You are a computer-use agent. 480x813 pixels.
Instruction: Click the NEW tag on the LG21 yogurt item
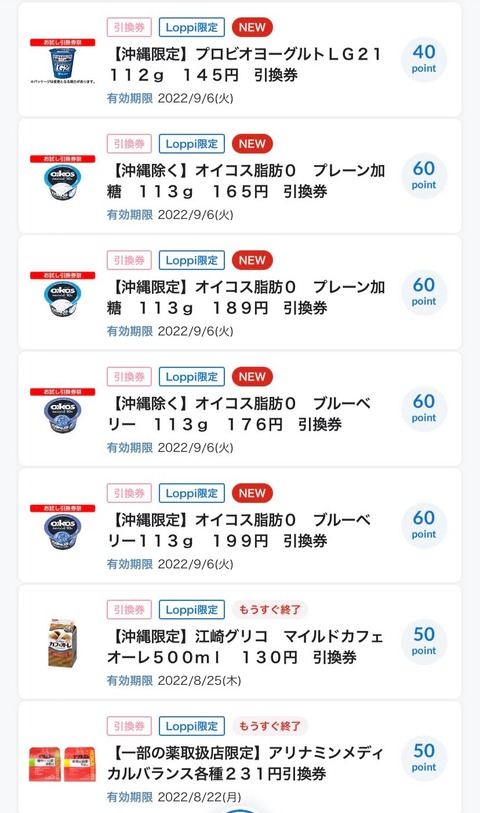[x=252, y=27]
